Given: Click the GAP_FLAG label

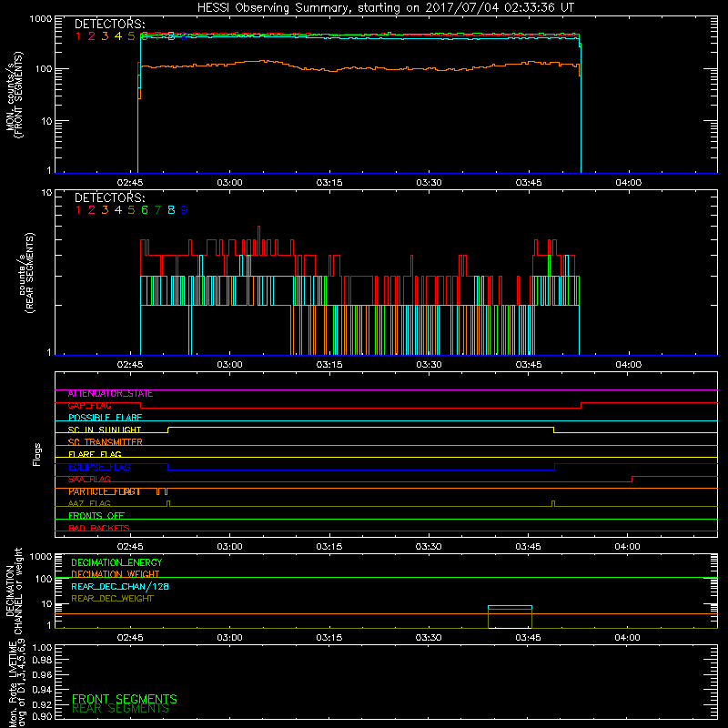Looking at the screenshot, I should coord(89,406).
